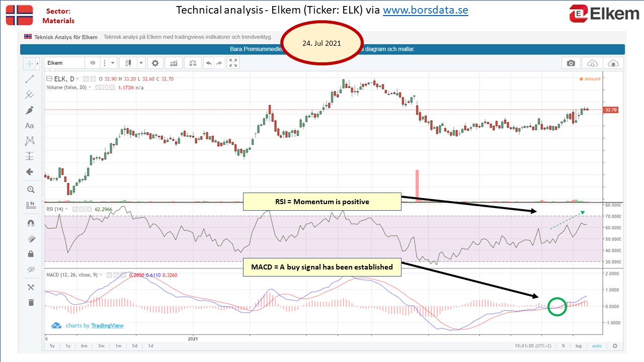
Task: Undo the last chart action
Action: 208,63
